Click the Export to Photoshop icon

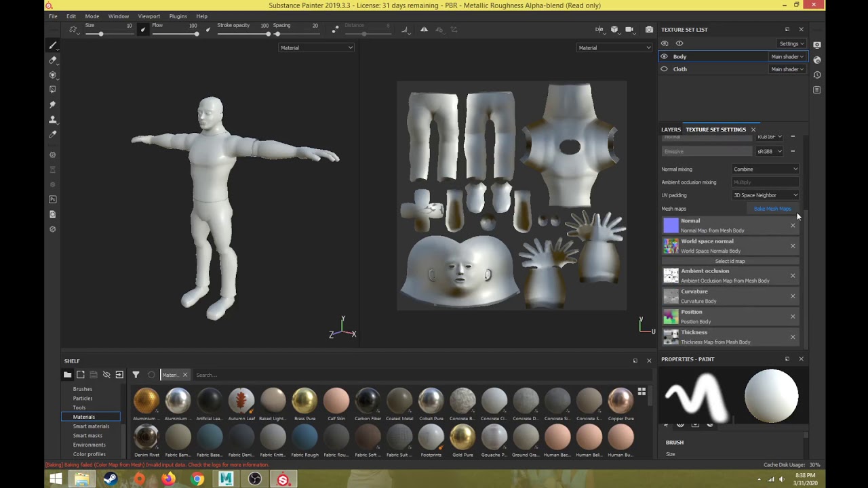(x=52, y=199)
